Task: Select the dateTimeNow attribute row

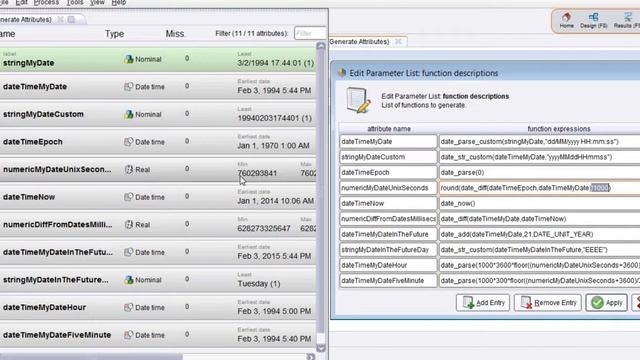Action: (158, 197)
